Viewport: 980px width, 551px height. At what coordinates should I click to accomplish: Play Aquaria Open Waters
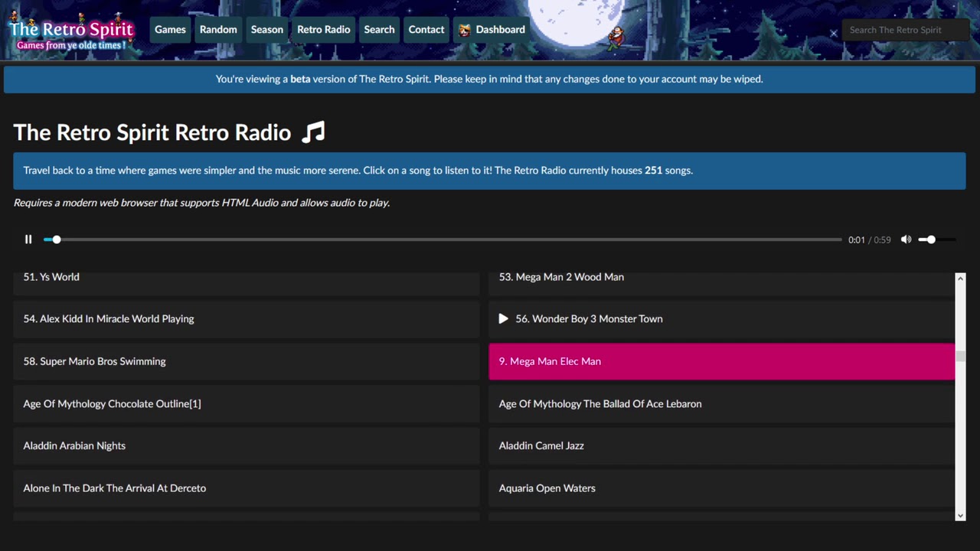(722, 488)
